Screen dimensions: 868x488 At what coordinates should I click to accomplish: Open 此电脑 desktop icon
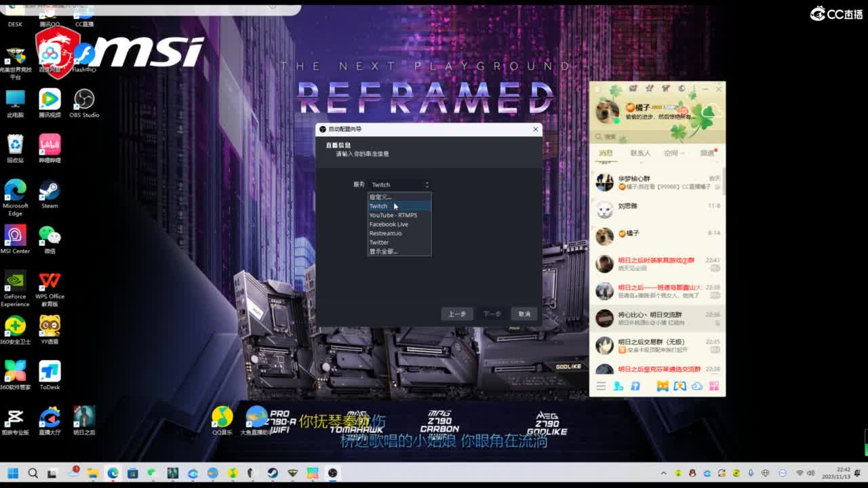15,104
